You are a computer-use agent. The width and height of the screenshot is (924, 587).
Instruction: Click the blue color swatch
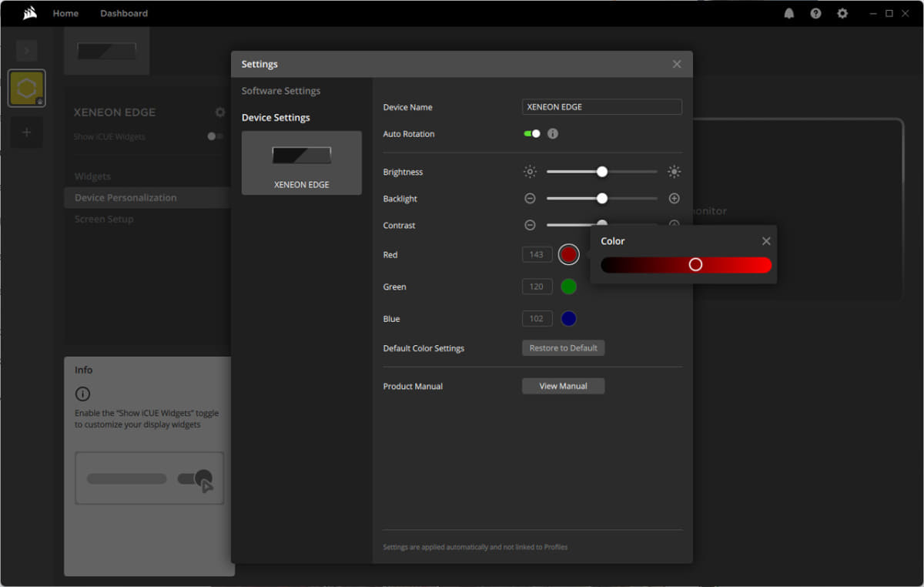[569, 319]
